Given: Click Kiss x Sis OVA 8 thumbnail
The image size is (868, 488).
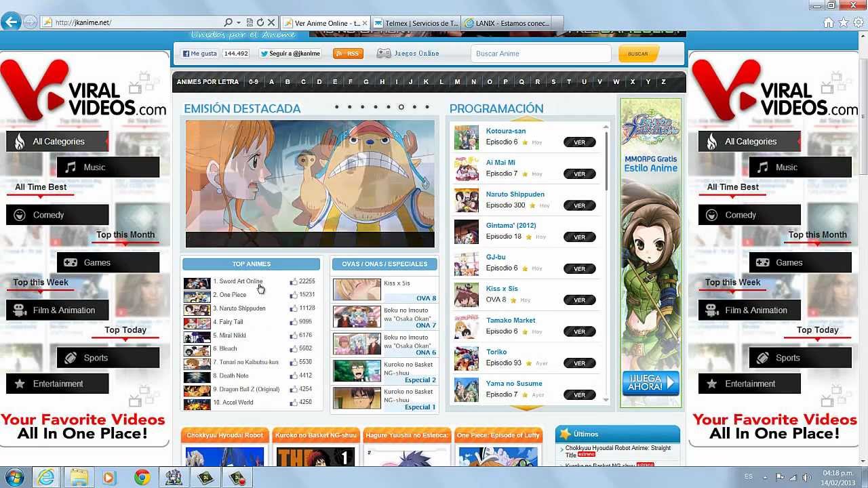Looking at the screenshot, I should [357, 289].
